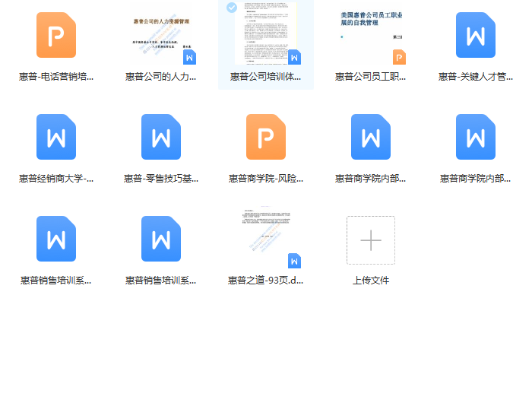This screenshot has height=406, width=532.
Task: Open the 惠普公司员工职 presentation thumbnail
Action: click(x=371, y=36)
